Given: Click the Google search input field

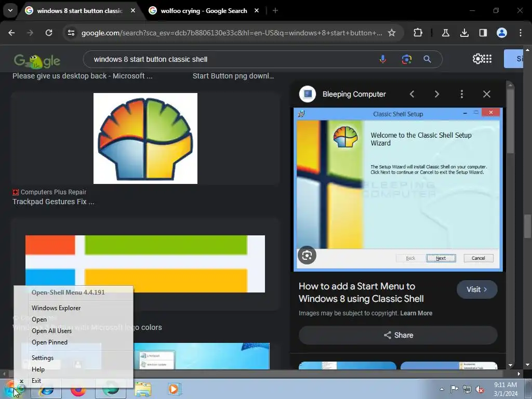Looking at the screenshot, I should (231, 59).
